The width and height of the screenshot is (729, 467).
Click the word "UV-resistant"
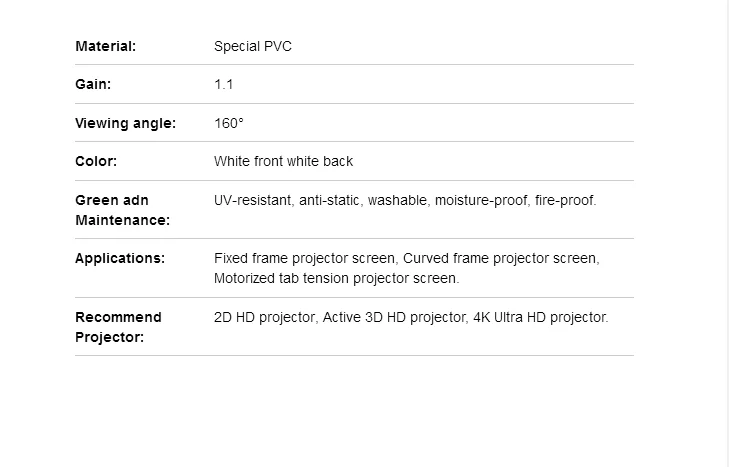click(x=254, y=200)
